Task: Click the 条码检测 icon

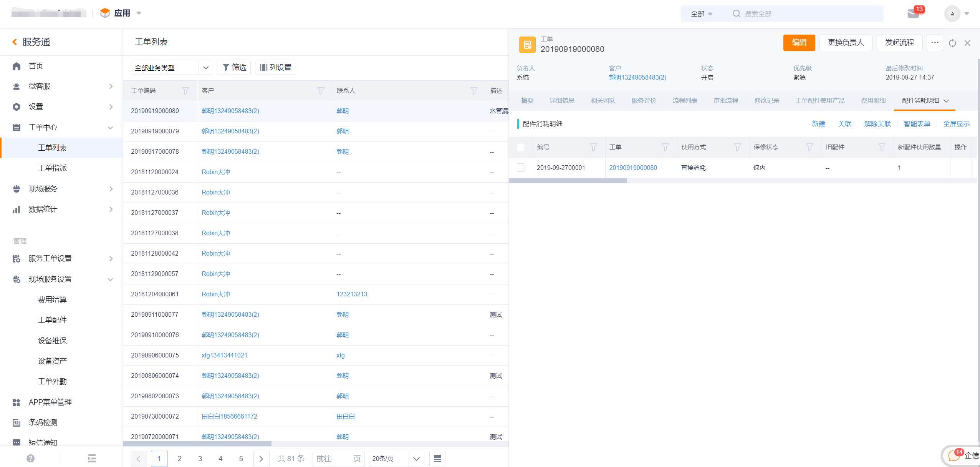Action: pos(16,423)
